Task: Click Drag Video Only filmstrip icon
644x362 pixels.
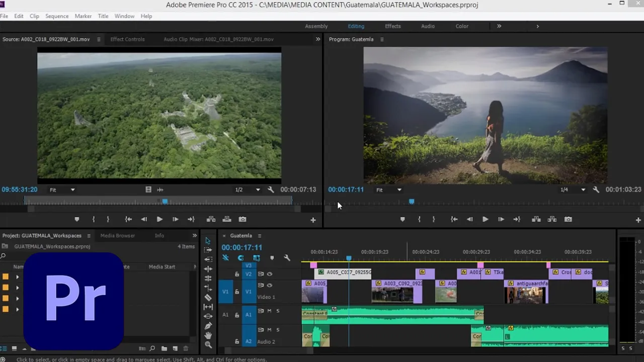Action: 148,190
